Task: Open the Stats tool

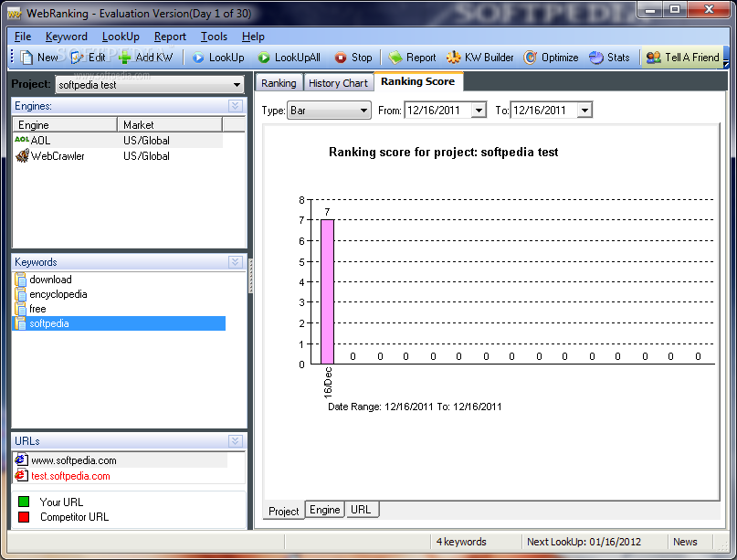Action: click(x=609, y=58)
